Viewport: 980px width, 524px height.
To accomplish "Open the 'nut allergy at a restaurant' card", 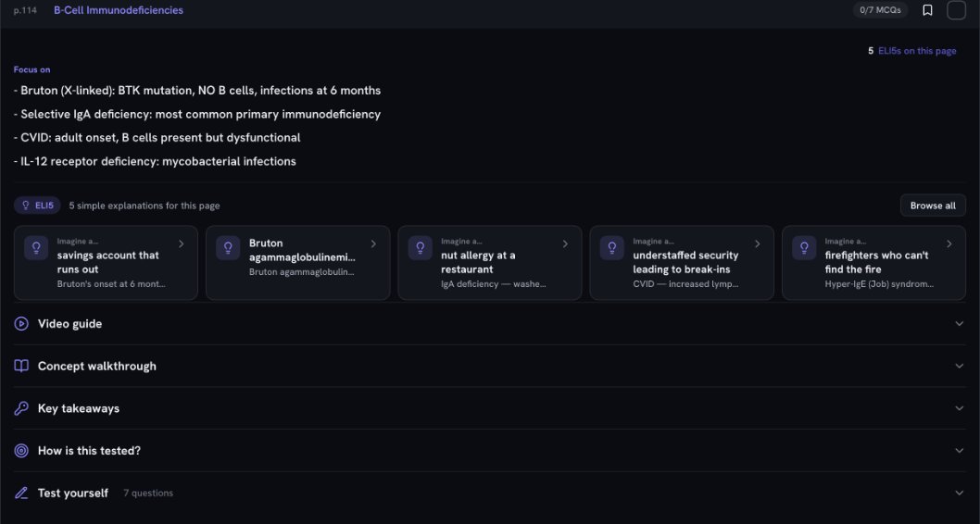I will [x=489, y=263].
